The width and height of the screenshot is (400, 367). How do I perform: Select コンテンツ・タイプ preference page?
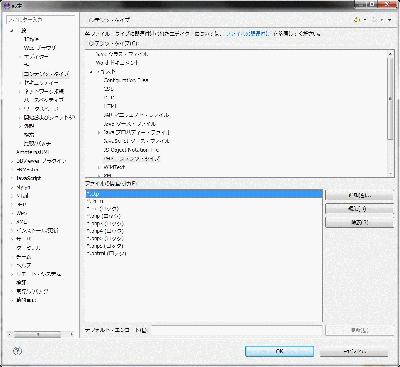pos(46,74)
